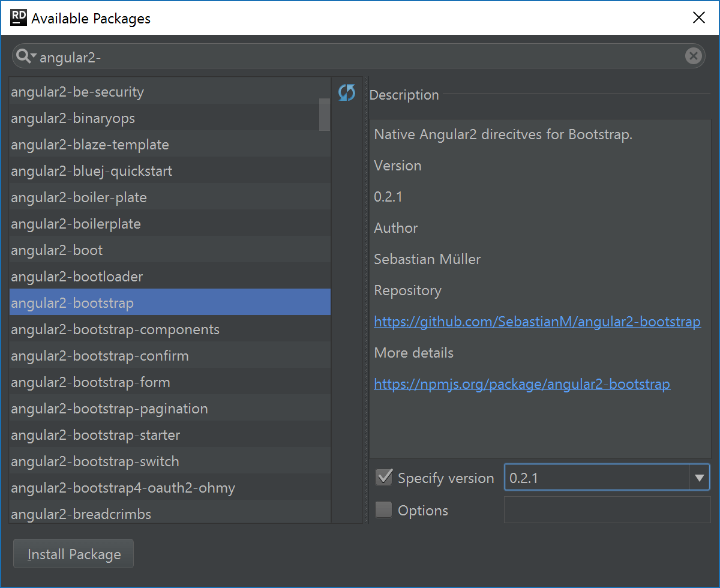The height and width of the screenshot is (588, 720).
Task: Select angular2-bootstrap-confirm package
Action: click(x=170, y=356)
